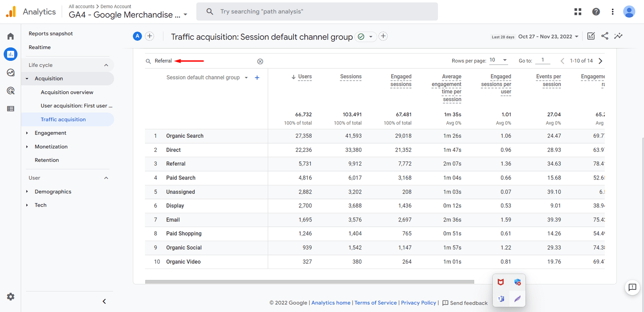Open Configure icon in left rail
Screen dimensions: 644x312
(10, 109)
